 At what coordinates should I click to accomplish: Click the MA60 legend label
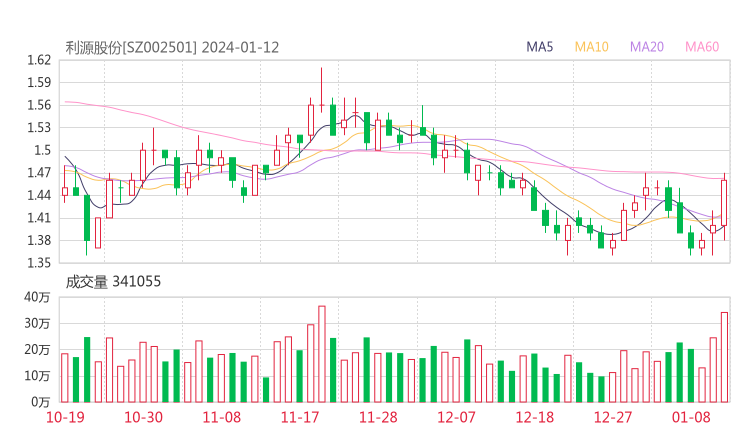coord(702,47)
